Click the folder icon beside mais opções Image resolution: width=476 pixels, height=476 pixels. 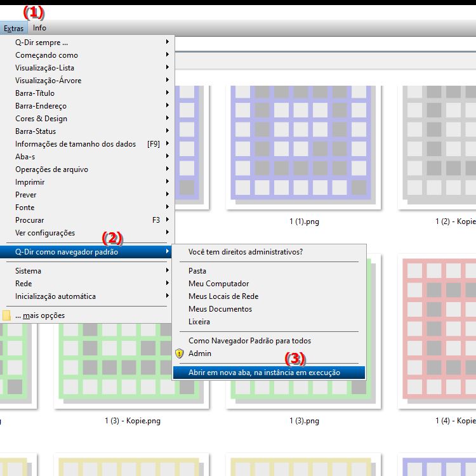click(6, 315)
